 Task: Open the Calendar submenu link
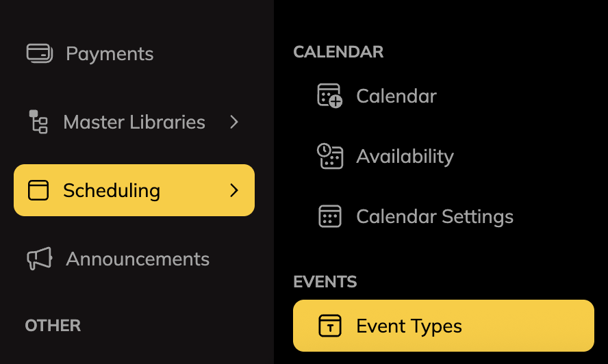396,96
